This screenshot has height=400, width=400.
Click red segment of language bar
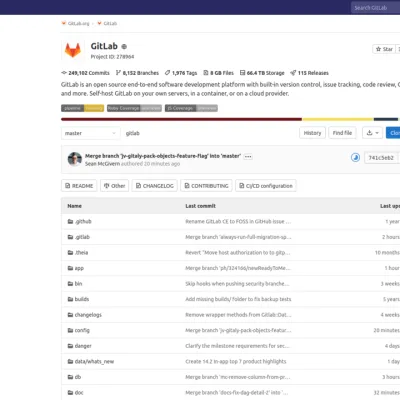point(181,119)
